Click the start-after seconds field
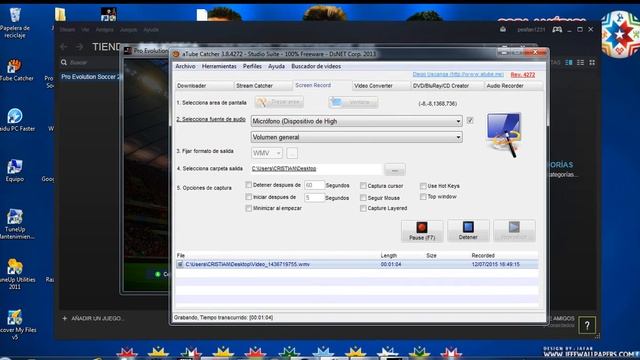This screenshot has width=640, height=360. [314, 198]
